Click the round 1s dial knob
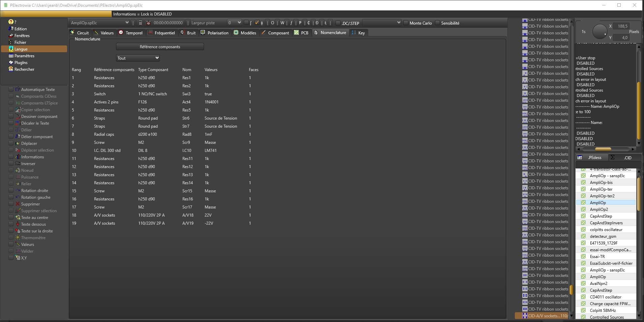The height and width of the screenshot is (322, 644). click(x=599, y=32)
